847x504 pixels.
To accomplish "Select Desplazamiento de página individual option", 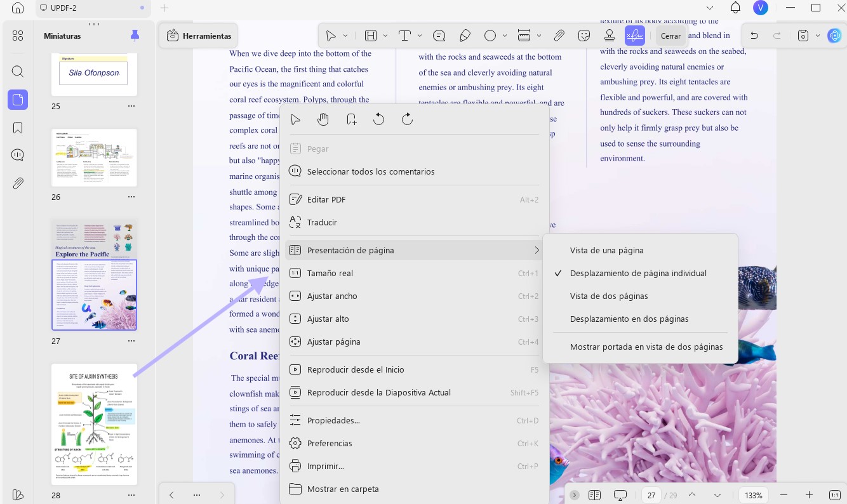I will [x=638, y=273].
